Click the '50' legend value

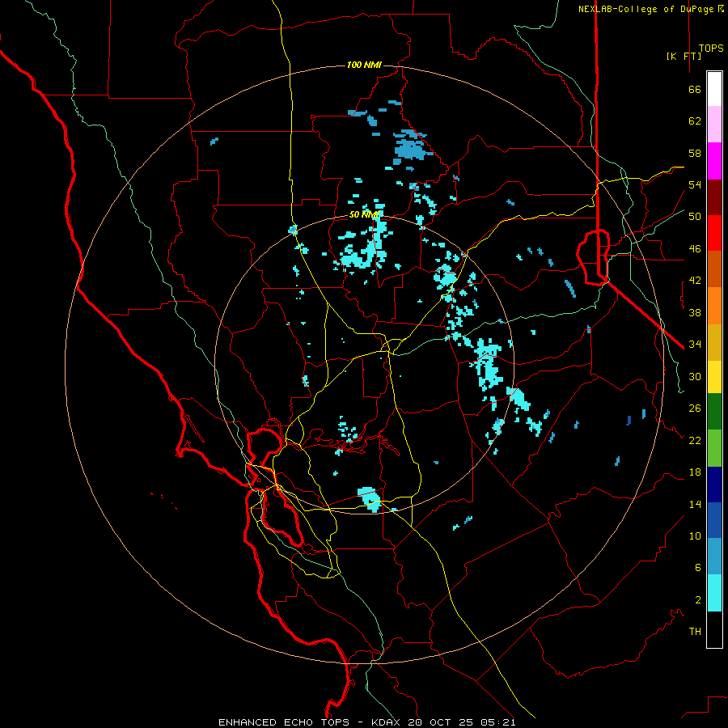coord(695,217)
